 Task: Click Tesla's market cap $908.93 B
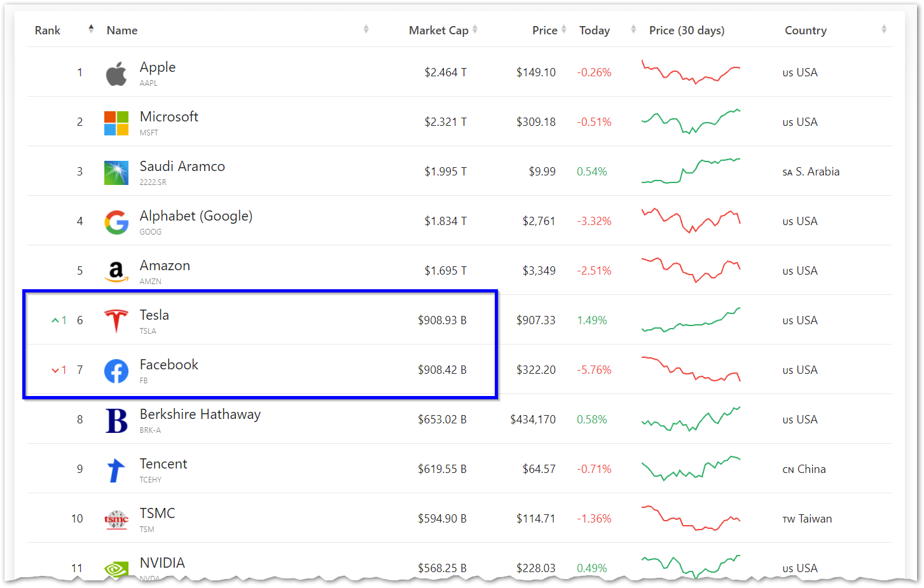tap(443, 320)
